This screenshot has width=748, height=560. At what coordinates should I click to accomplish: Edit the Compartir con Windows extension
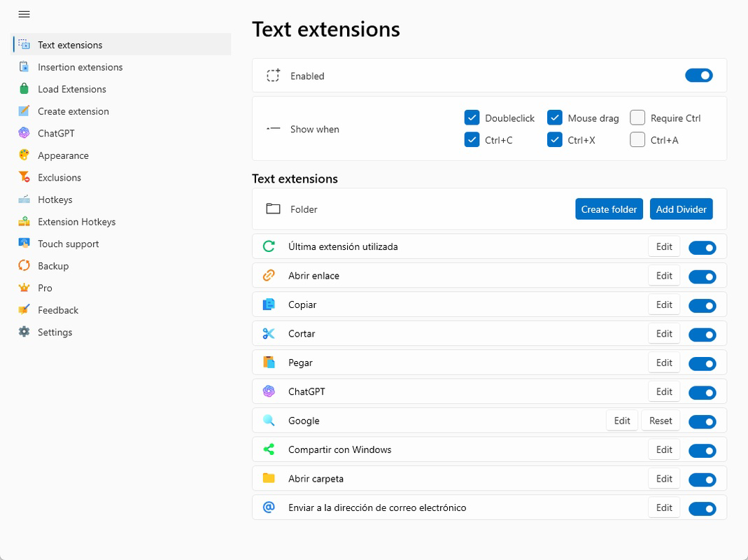tap(664, 449)
